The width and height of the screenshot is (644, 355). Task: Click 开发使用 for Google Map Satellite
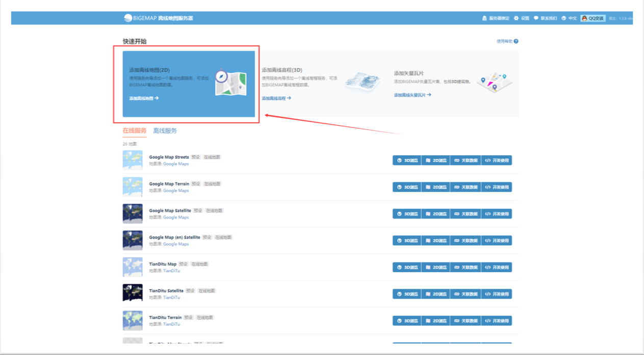pos(497,214)
